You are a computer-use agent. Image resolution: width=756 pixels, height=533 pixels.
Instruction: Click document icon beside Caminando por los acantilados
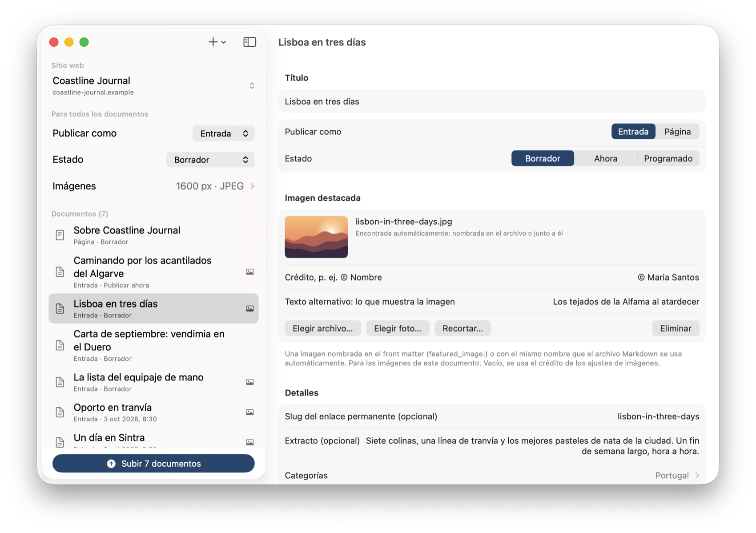pos(60,272)
